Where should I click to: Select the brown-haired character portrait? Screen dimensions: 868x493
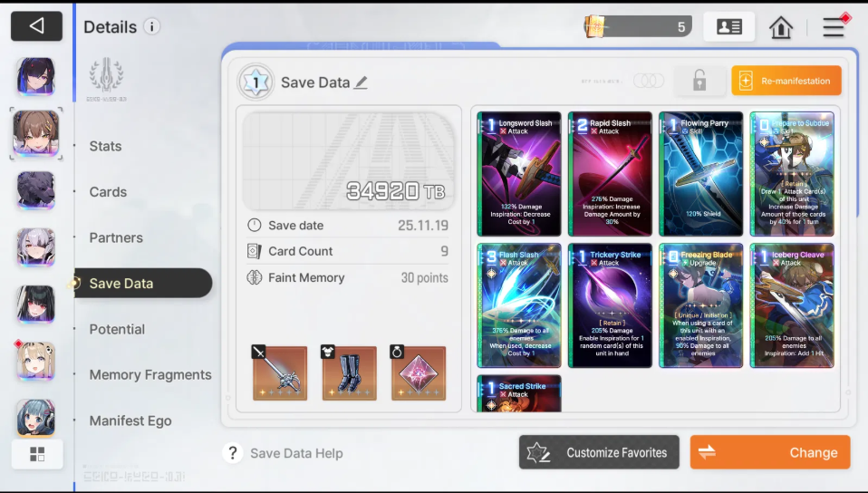(36, 133)
